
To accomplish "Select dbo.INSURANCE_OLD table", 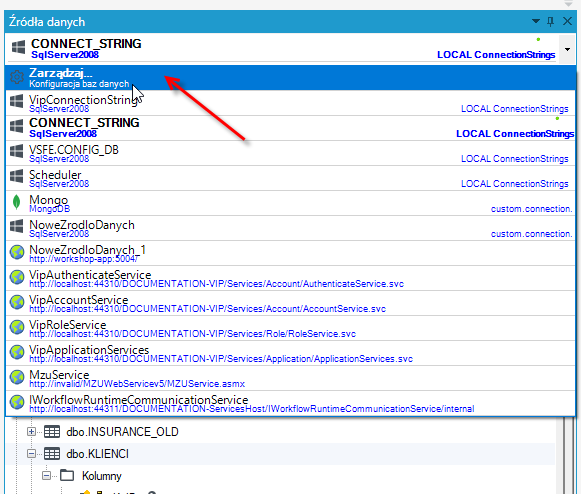I will tap(122, 432).
